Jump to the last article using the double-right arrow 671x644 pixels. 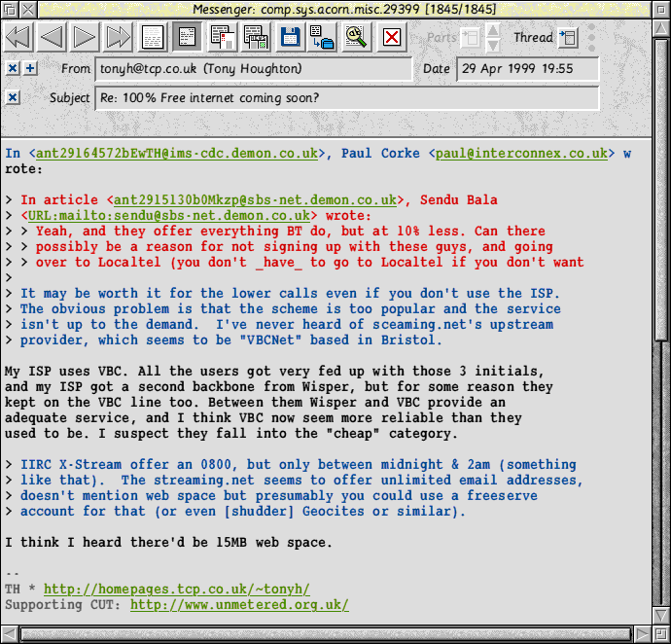point(119,38)
